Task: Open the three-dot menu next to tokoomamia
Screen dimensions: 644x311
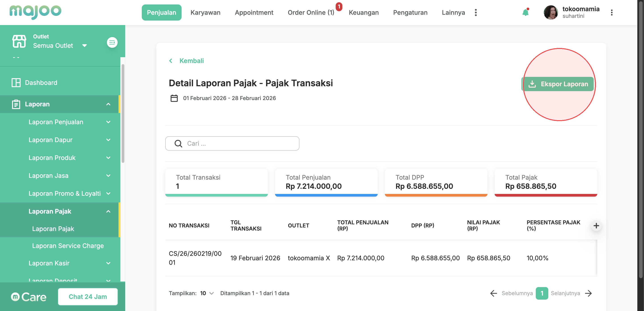Action: pos(612,13)
